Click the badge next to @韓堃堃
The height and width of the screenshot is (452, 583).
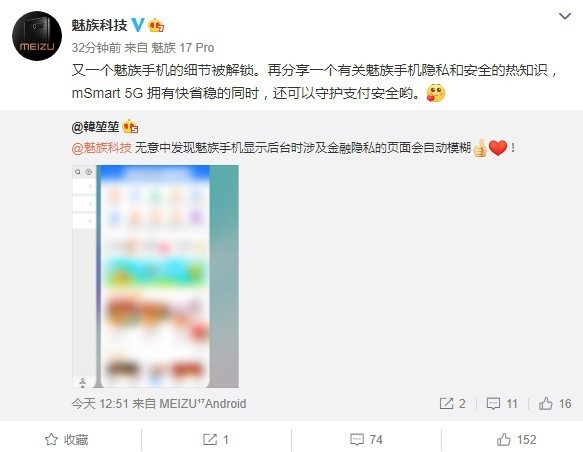click(130, 127)
